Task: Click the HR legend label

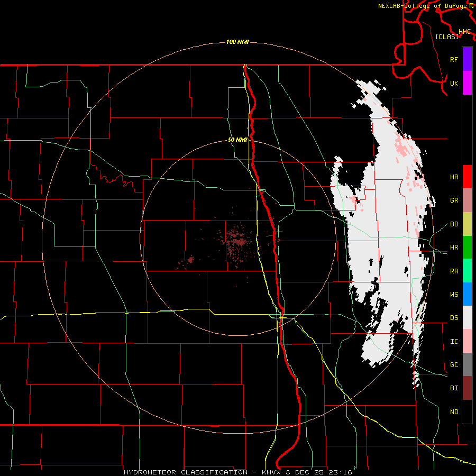Action: pos(454,248)
